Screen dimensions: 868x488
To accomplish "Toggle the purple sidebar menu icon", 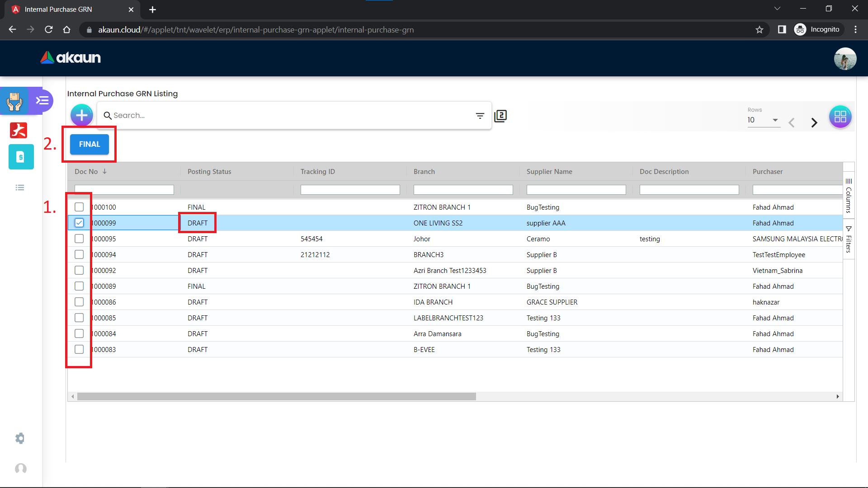I will tap(42, 100).
